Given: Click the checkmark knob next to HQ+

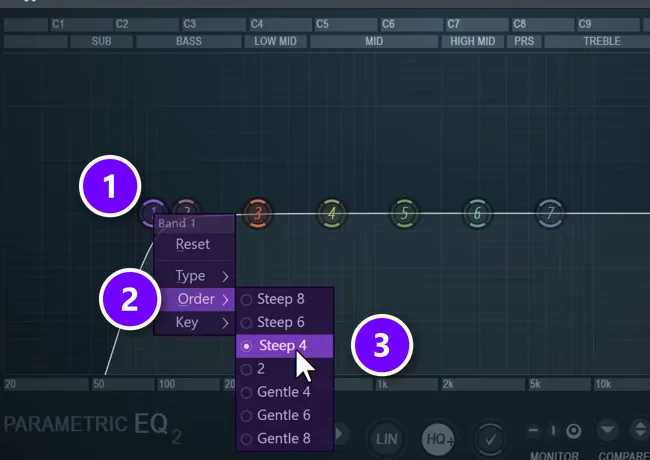Looking at the screenshot, I should [490, 439].
